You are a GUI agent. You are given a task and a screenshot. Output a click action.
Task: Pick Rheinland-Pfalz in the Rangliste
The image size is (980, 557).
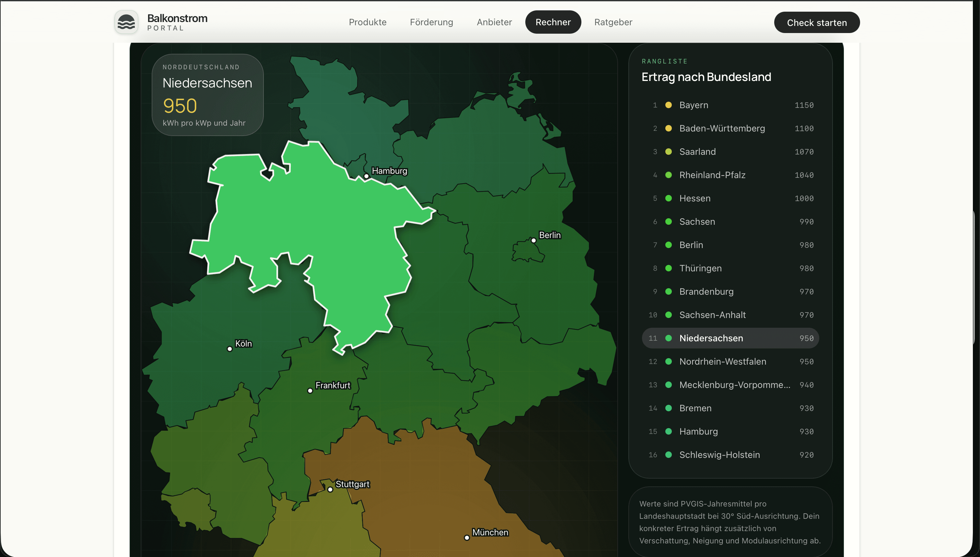point(730,175)
